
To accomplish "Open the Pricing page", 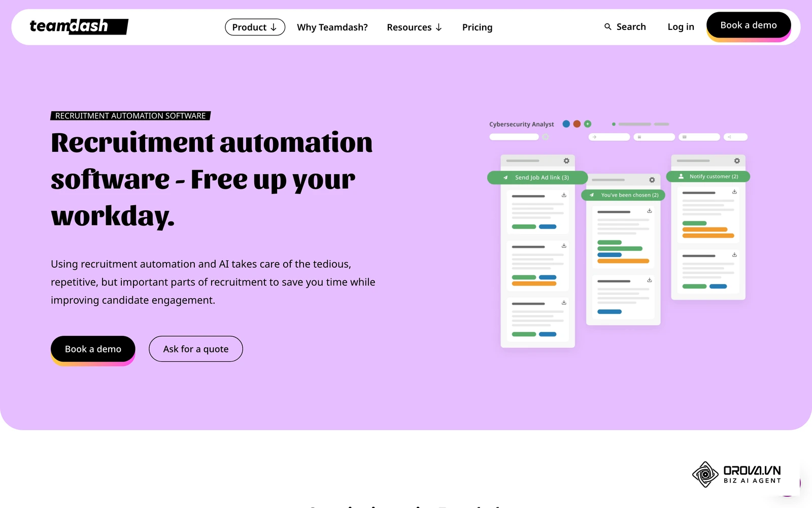I will click(477, 27).
